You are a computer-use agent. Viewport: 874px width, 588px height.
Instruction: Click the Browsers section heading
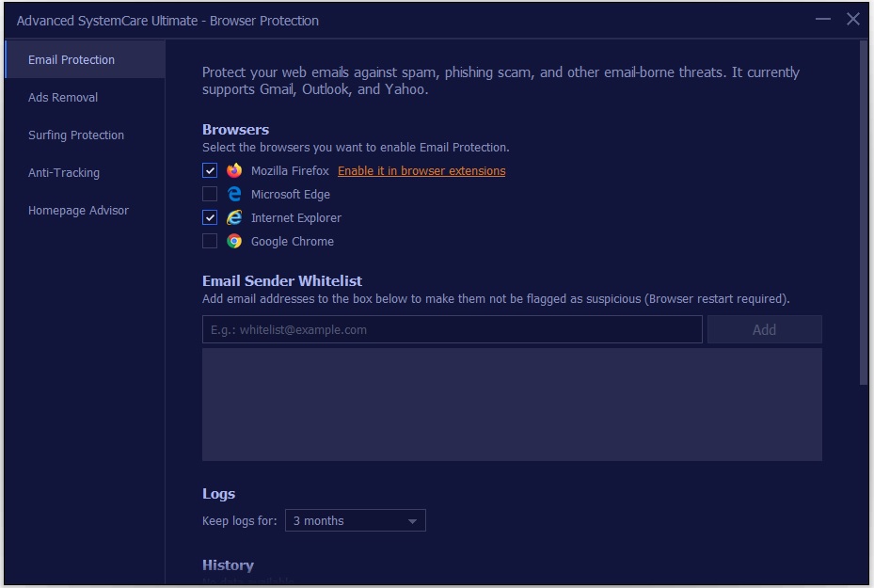click(235, 130)
